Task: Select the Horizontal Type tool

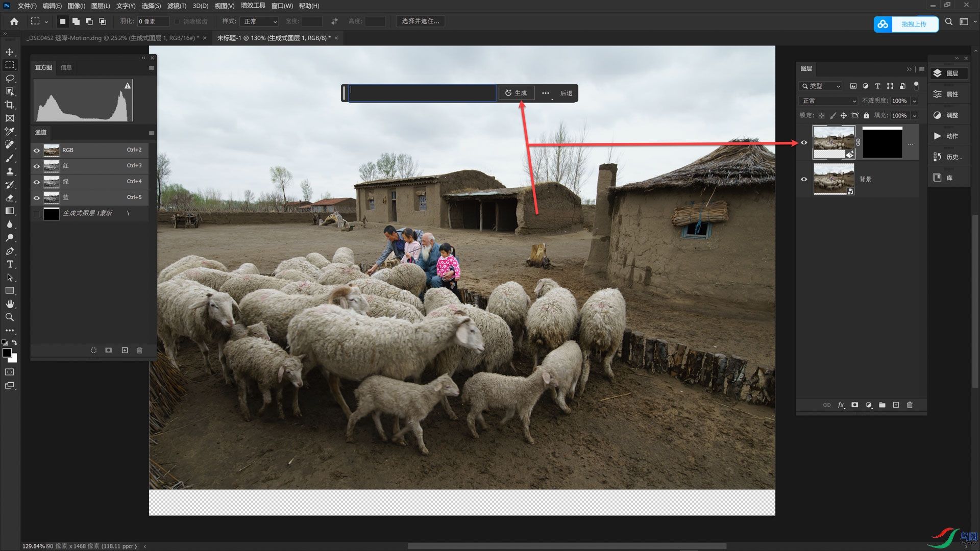Action: coord(10,264)
